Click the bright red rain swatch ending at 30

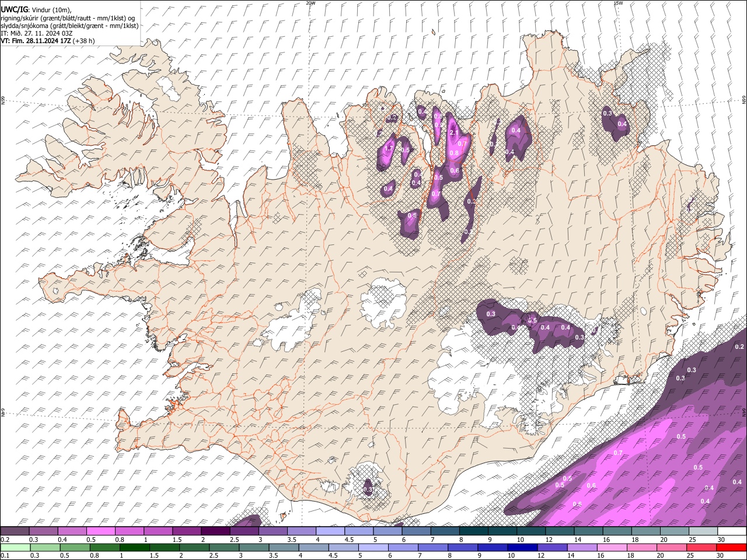[x=731, y=548]
